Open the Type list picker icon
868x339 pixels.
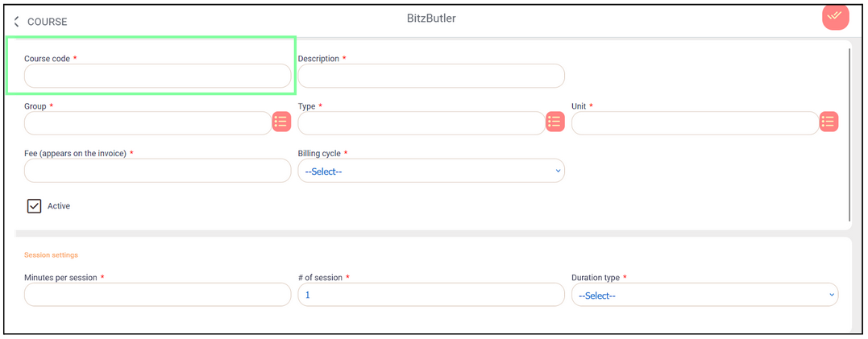click(554, 122)
